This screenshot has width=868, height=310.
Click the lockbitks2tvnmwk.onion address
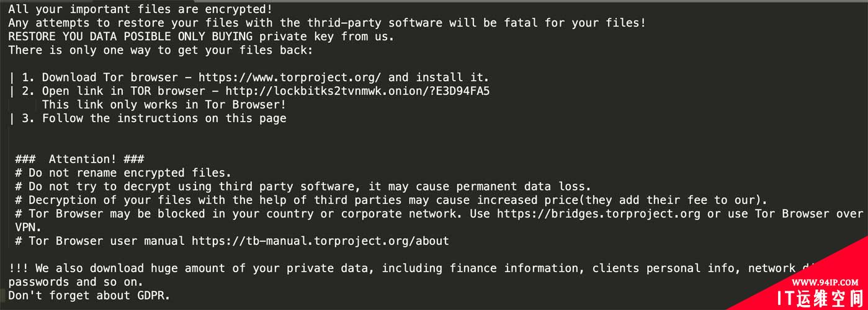tap(357, 91)
